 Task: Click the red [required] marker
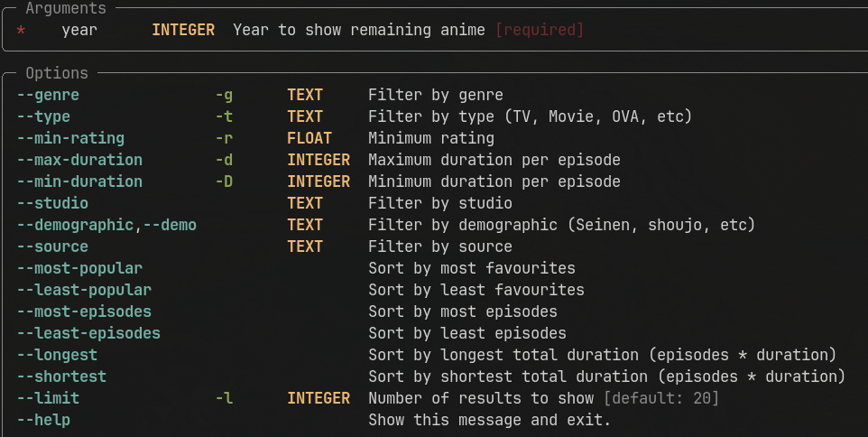[x=540, y=30]
